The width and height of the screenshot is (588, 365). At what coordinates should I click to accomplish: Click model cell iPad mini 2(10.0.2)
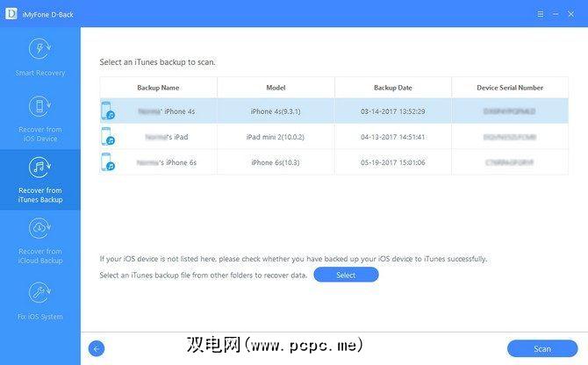[x=276, y=137]
